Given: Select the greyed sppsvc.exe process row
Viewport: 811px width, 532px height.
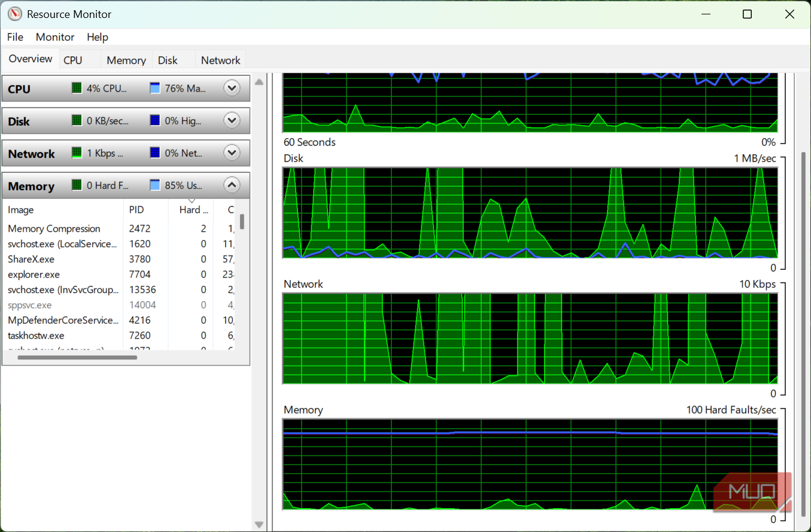Looking at the screenshot, I should pyautogui.click(x=120, y=305).
